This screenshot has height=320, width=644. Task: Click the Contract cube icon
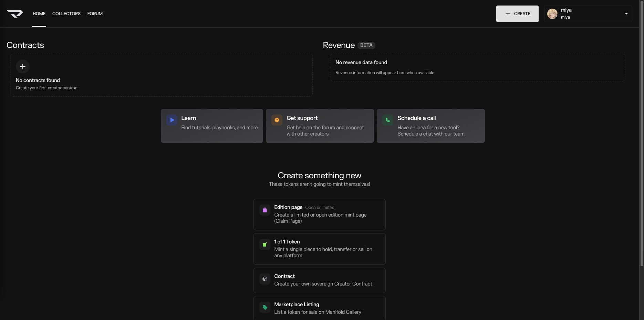(265, 279)
